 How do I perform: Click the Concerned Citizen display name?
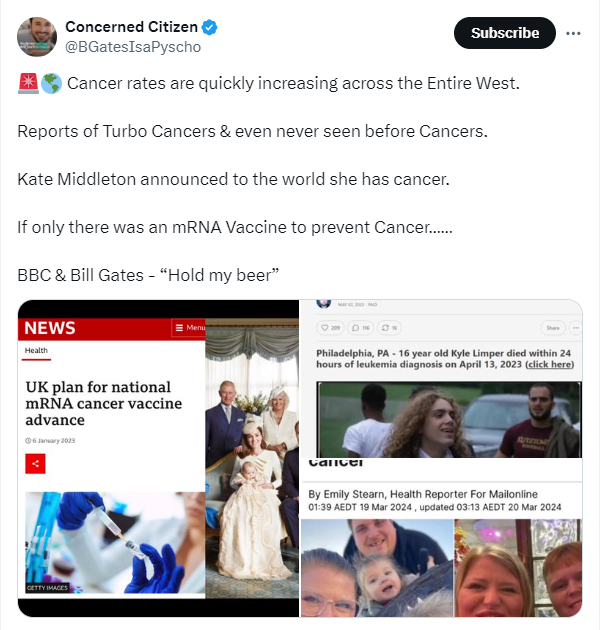(x=131, y=27)
